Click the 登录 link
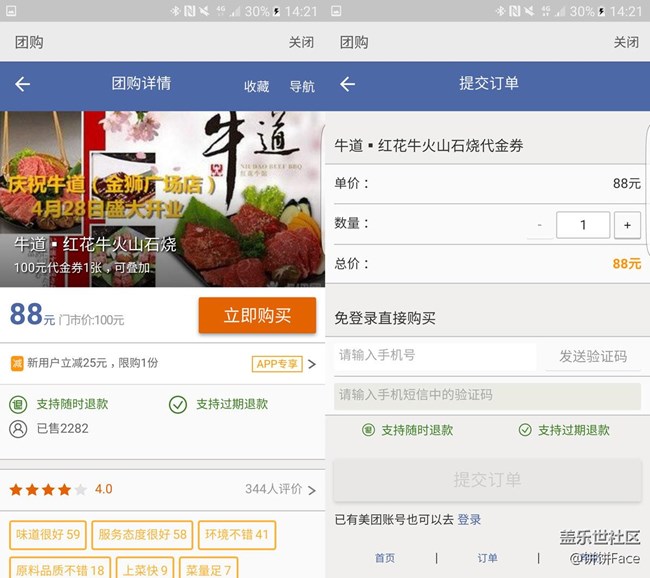650x578 pixels. [x=469, y=520]
